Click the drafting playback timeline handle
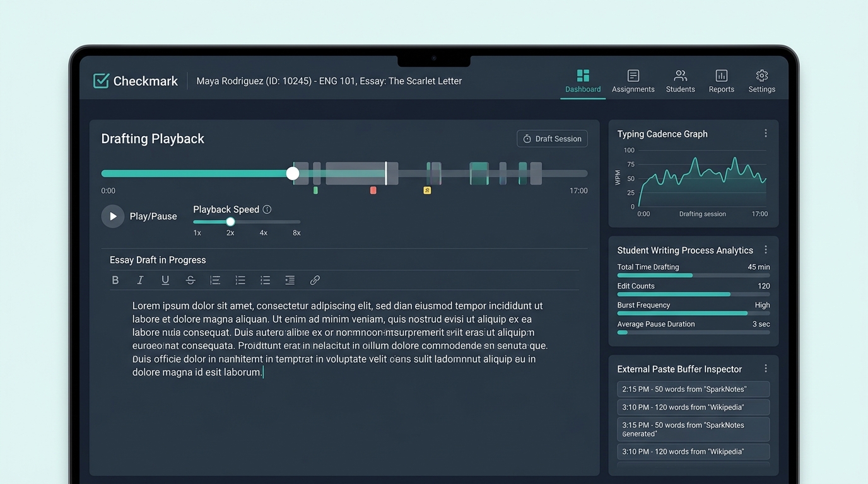Image resolution: width=868 pixels, height=484 pixels. tap(293, 173)
